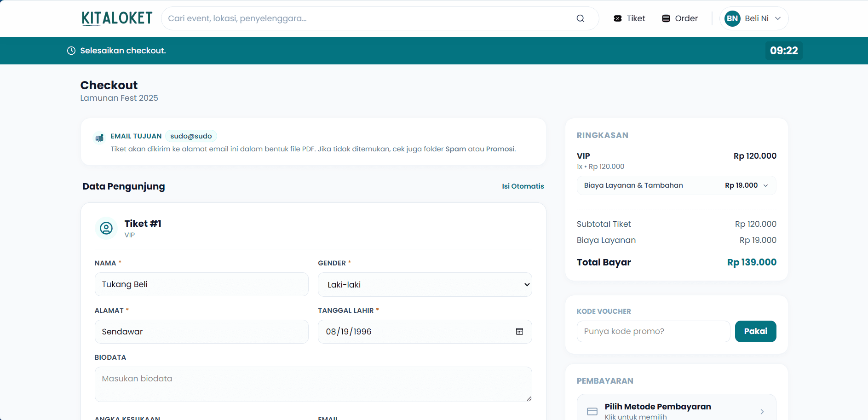The width and height of the screenshot is (868, 420).
Task: Click the user icon next to Tiket #1
Action: pos(106,228)
